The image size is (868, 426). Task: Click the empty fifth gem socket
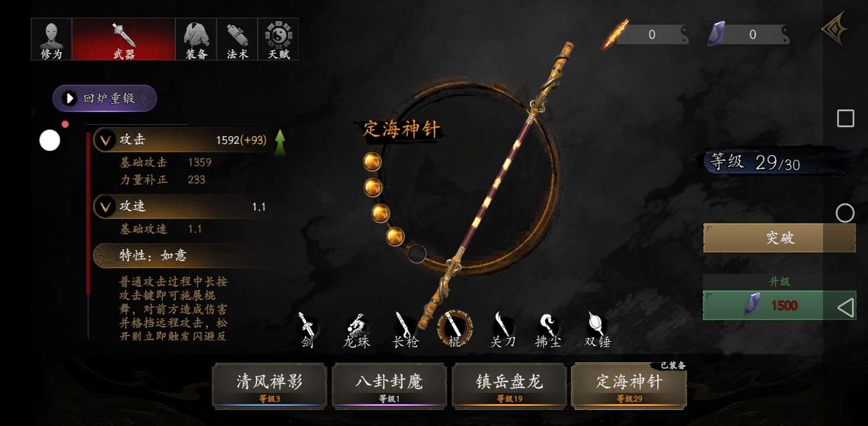(417, 254)
